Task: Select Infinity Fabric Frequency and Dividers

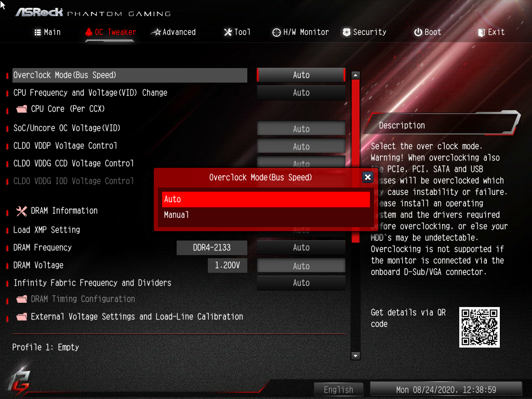Action: (92, 283)
